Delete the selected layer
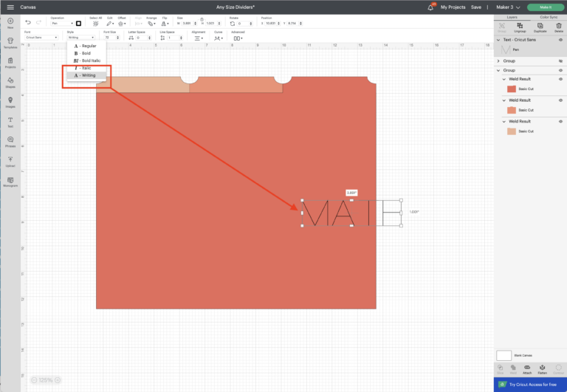 point(559,30)
